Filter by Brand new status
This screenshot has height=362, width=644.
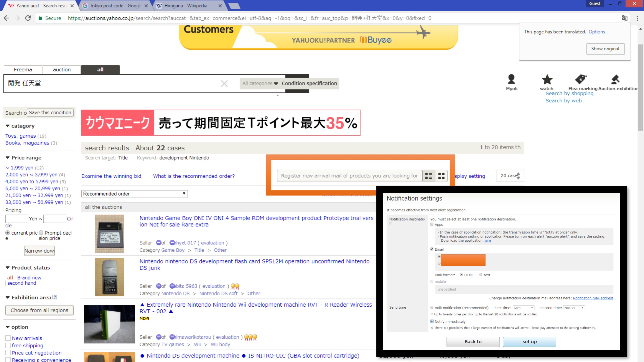click(x=29, y=277)
